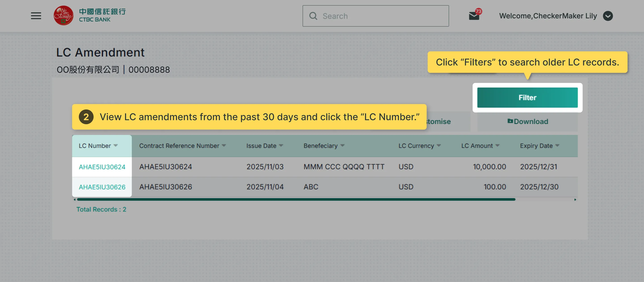Viewport: 644px width, 282px height.
Task: Click the CTBC Bank logo
Action: 90,15
